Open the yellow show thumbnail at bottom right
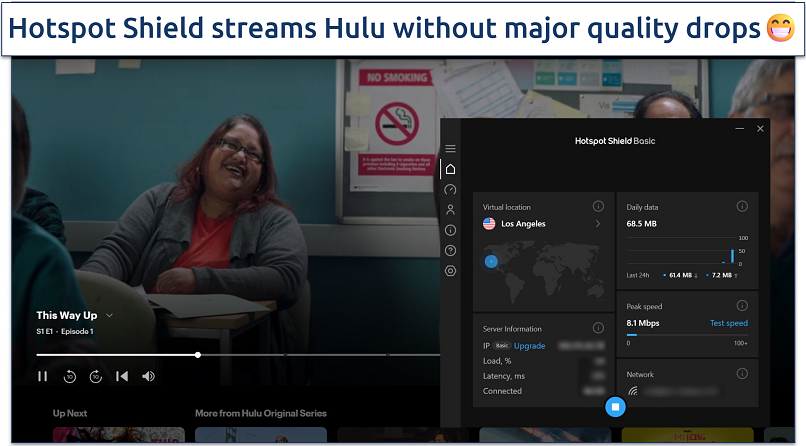Viewport: 806px width, 446px height. click(687, 435)
